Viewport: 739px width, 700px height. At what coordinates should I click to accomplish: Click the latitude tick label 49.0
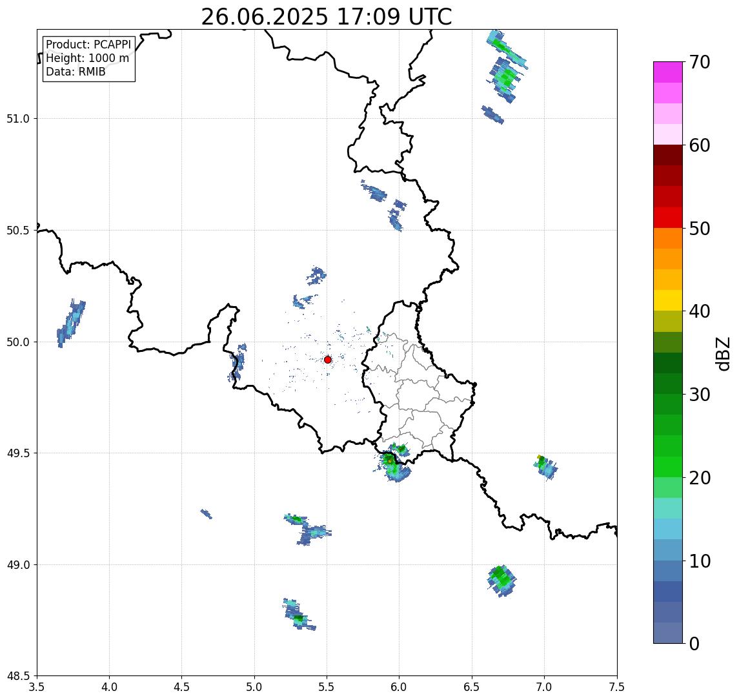click(18, 564)
